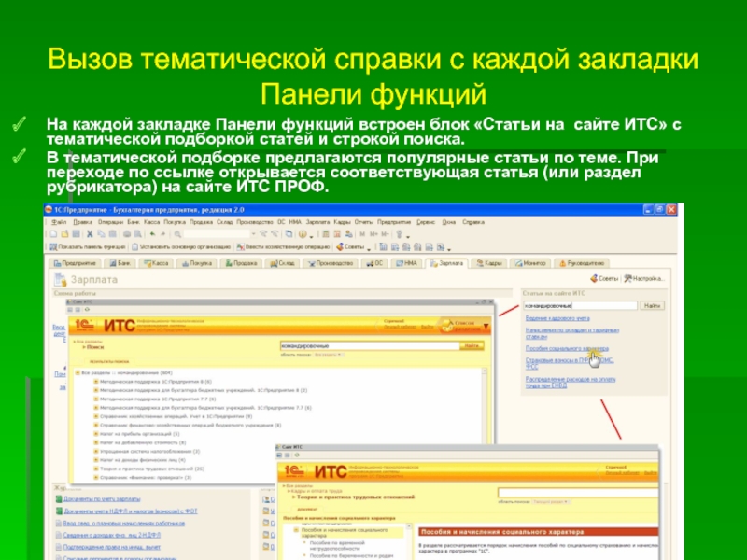
Task: Collapse the Все разделы командировочные node
Action: coord(78,372)
